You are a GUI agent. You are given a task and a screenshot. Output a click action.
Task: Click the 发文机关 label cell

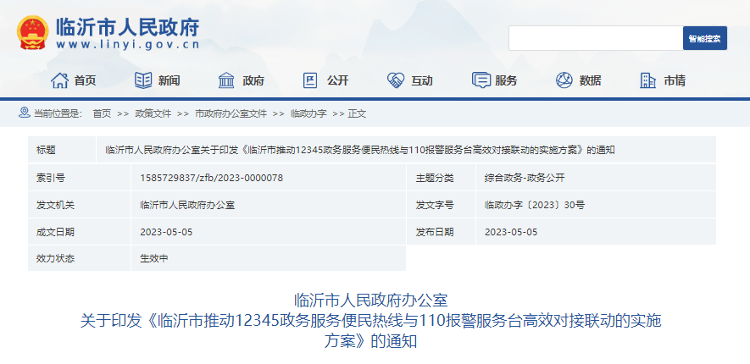pyautogui.click(x=79, y=205)
